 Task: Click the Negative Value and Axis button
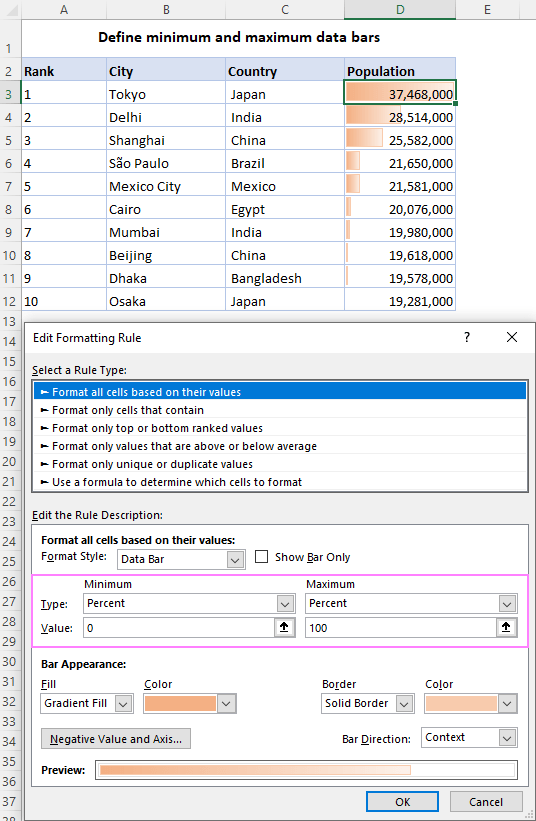coord(116,739)
